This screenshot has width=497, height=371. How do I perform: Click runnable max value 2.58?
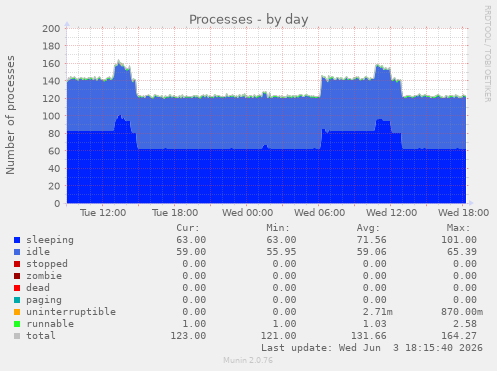coord(465,324)
